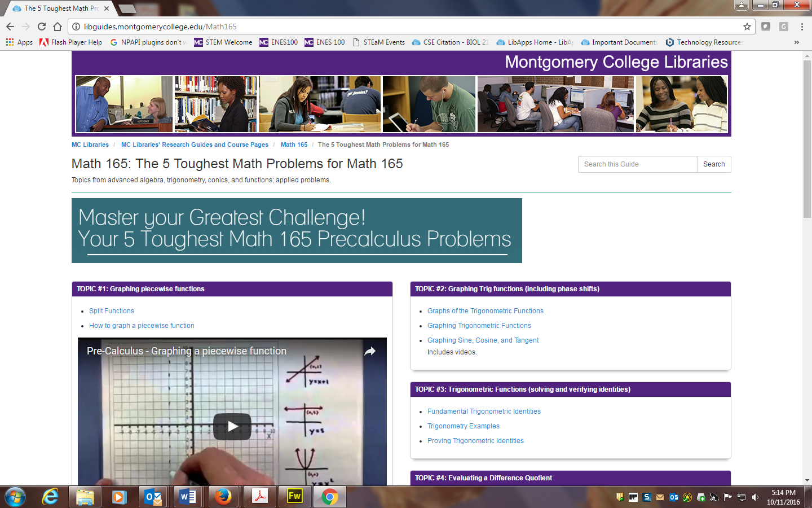Open Microsoft Word from the taskbar
The image size is (812, 508).
coord(188,497)
